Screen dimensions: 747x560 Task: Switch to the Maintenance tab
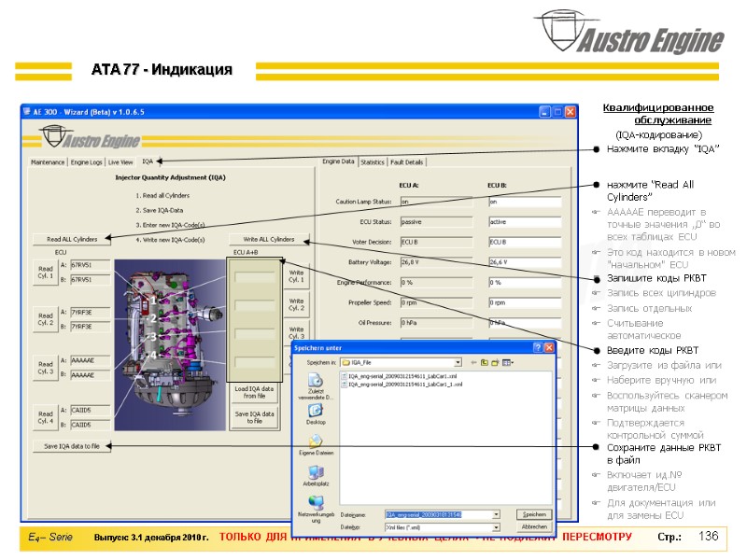(x=48, y=162)
